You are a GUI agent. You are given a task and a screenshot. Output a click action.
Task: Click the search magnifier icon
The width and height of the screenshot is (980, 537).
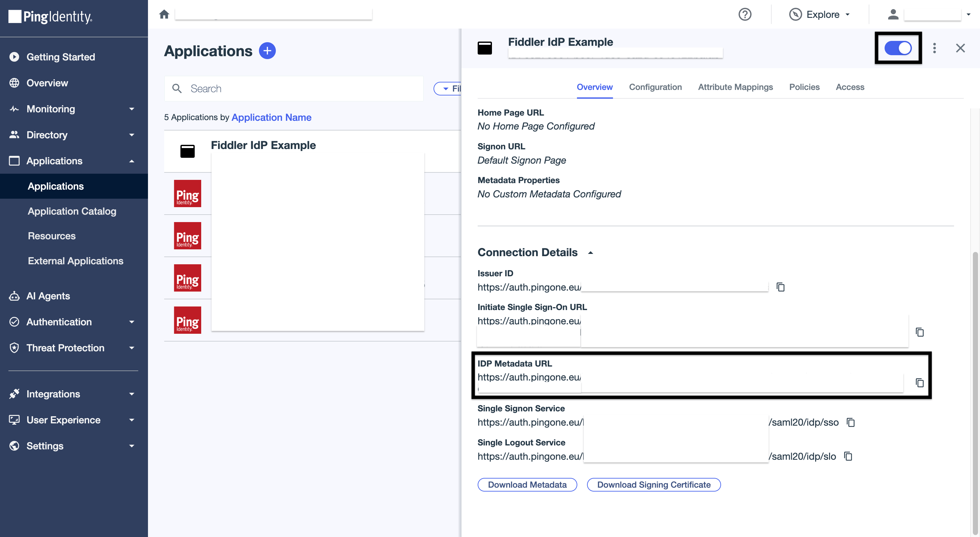point(177,89)
